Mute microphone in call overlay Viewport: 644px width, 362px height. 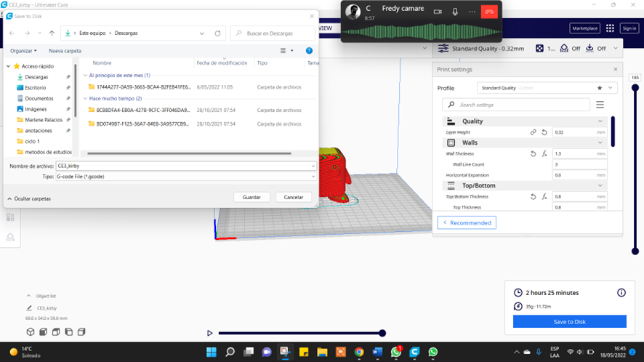tap(455, 12)
